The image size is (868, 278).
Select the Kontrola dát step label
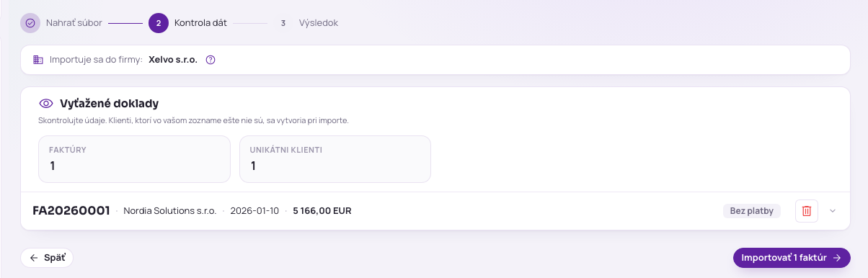click(200, 23)
